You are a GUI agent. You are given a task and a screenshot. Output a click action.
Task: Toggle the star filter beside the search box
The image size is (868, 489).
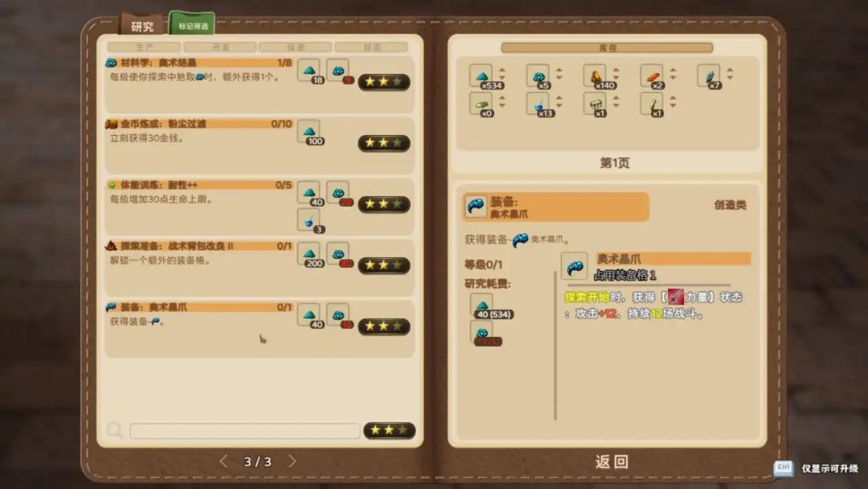pyautogui.click(x=389, y=430)
